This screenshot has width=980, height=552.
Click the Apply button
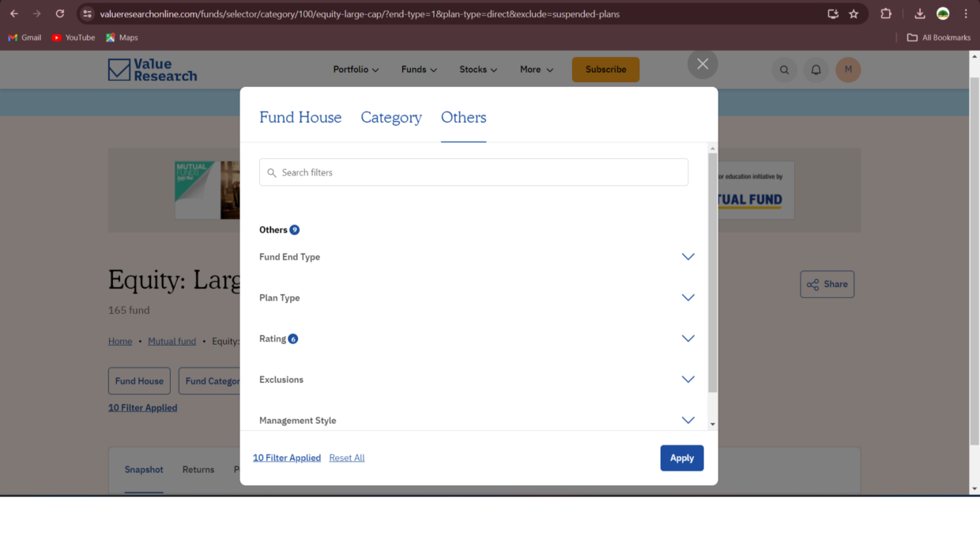(x=681, y=457)
